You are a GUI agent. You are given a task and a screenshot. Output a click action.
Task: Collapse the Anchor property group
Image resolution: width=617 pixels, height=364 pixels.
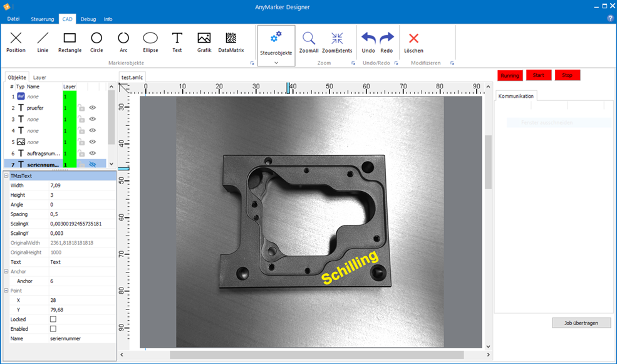(6, 272)
